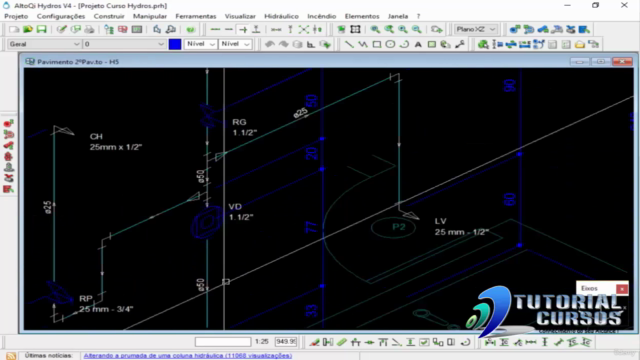The width and height of the screenshot is (640, 360).
Task: Select the Arc draw tool
Action: 404,44
